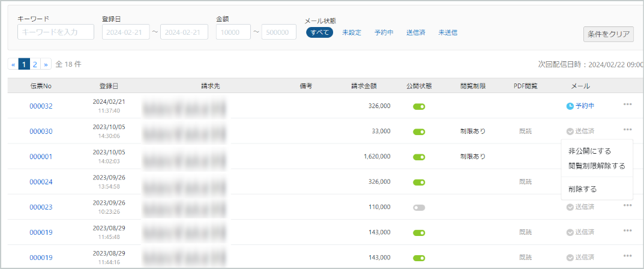
Task: Select page 1 in pagination
Action: click(x=24, y=64)
